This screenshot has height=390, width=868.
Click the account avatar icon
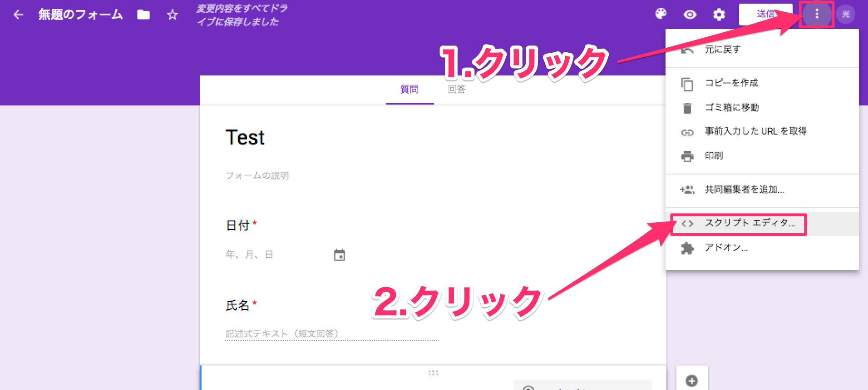[x=846, y=14]
